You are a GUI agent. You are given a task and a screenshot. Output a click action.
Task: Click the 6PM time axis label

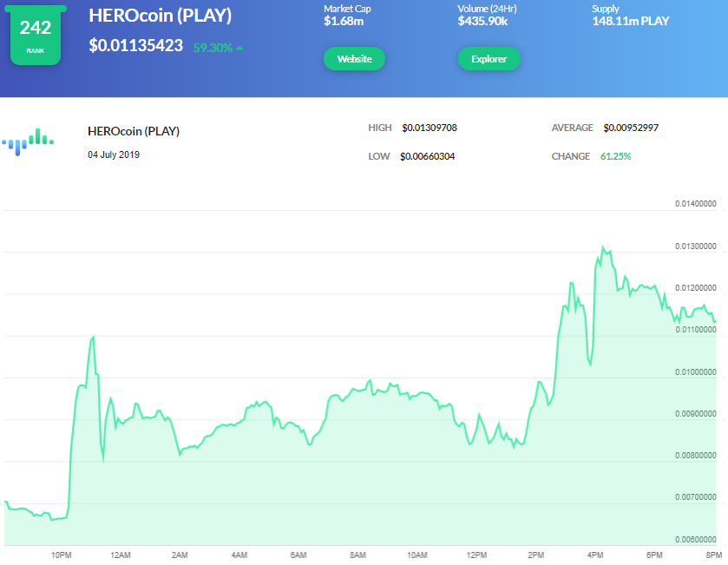pyautogui.click(x=654, y=555)
